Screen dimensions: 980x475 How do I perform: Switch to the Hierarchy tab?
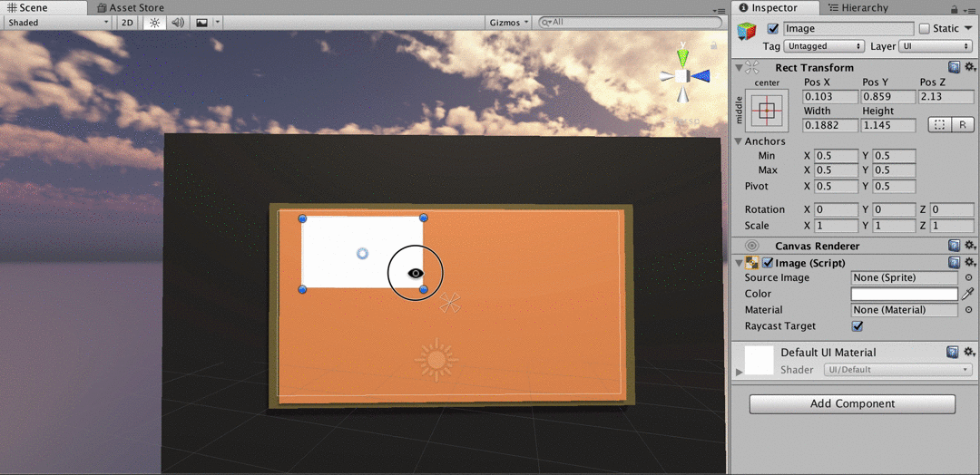coord(857,7)
